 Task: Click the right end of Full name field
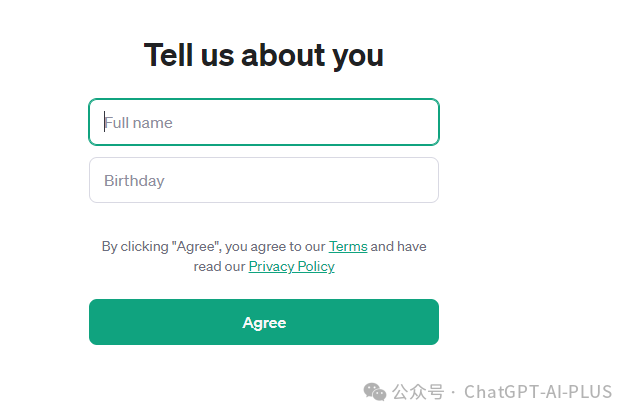coord(425,122)
